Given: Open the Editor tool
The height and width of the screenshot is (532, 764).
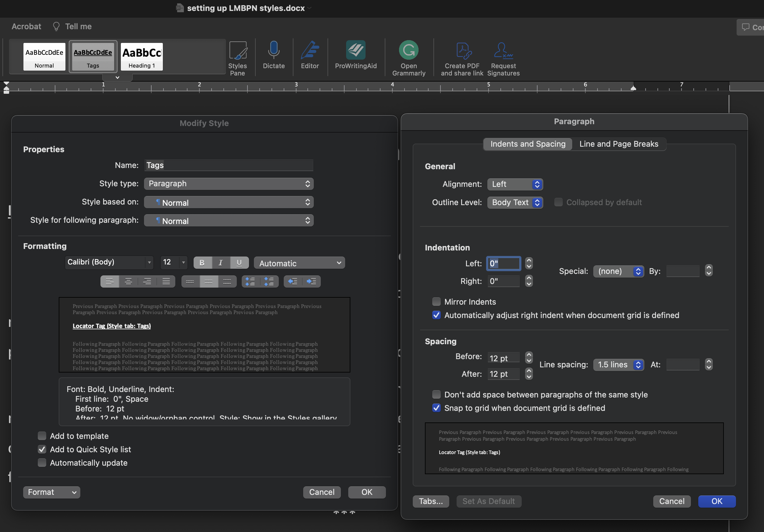Looking at the screenshot, I should click(310, 55).
